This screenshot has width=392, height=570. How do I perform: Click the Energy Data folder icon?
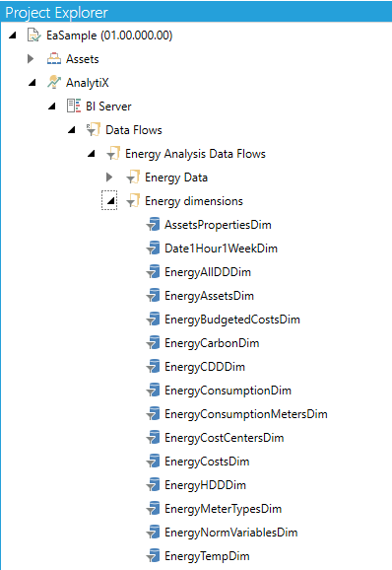coord(133,178)
